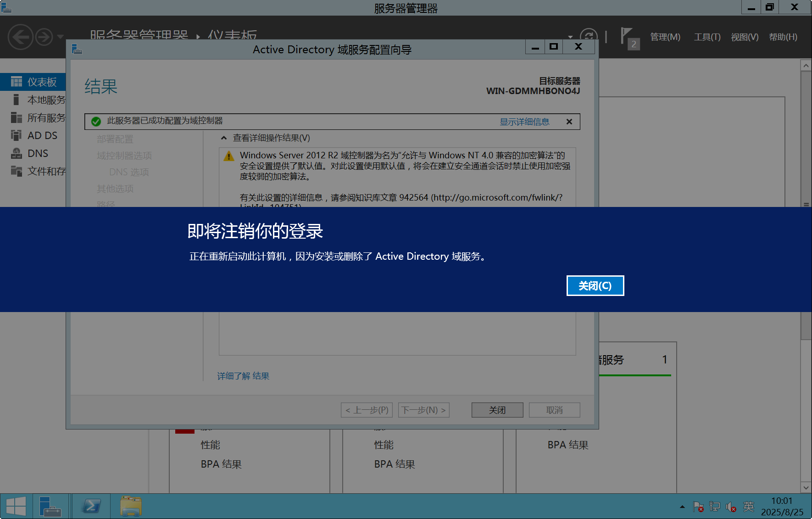Open the notifications flag icon
Screen dimensions: 812x519
(627, 37)
